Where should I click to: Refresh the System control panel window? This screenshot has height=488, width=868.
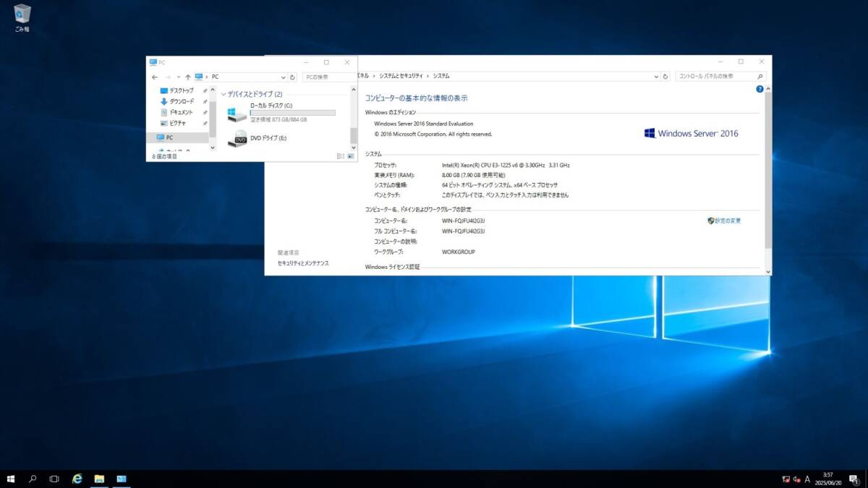tap(666, 76)
